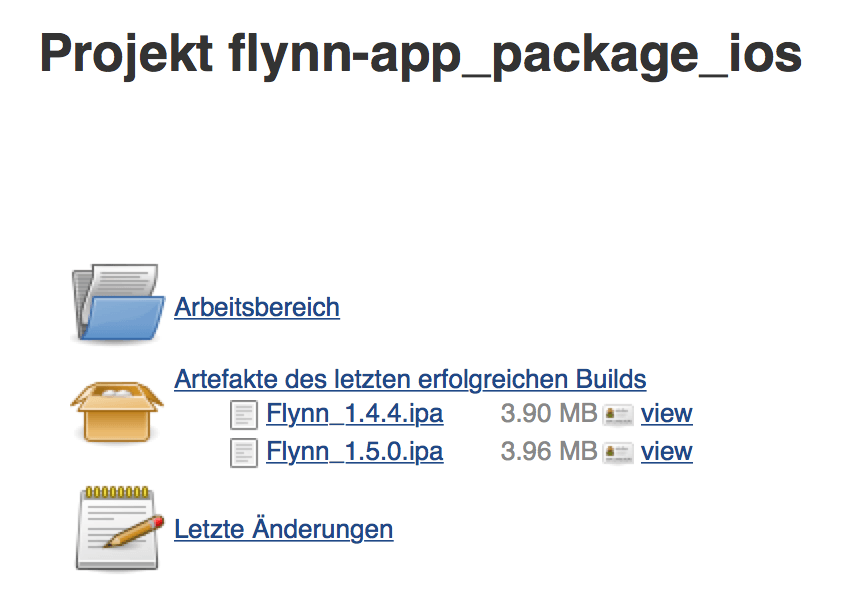868x608 pixels.
Task: Click view next to Flynn_1.4.4.ipa
Action: (667, 414)
